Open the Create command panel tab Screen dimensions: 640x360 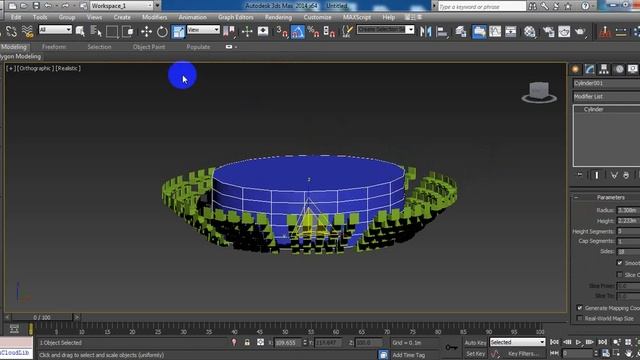(x=576, y=69)
